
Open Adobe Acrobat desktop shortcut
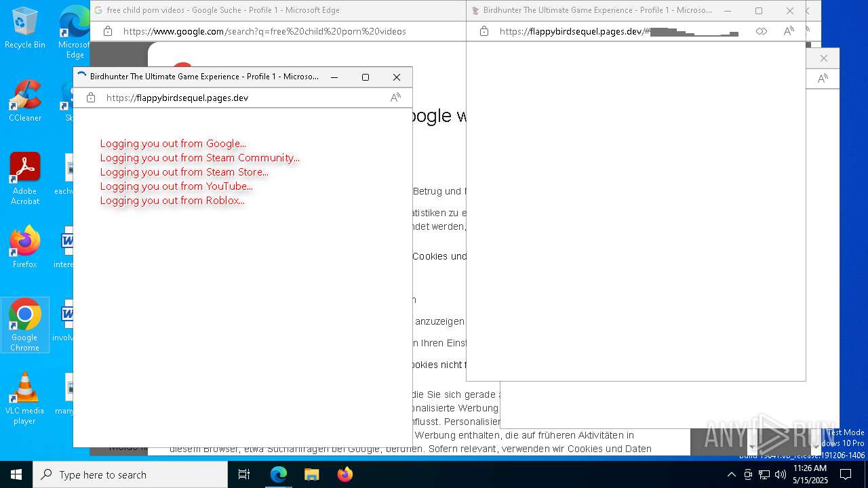point(25,178)
